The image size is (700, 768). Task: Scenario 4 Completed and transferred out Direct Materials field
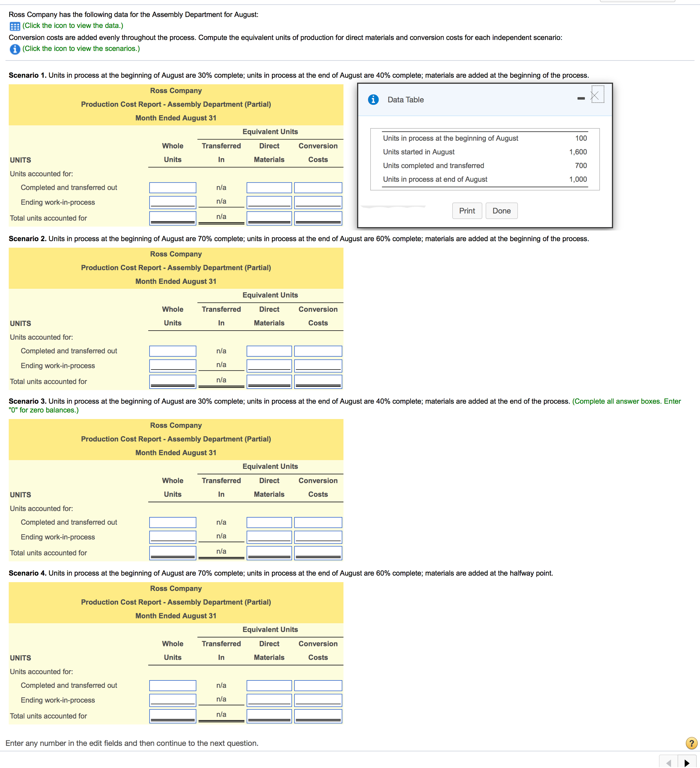[x=269, y=685]
